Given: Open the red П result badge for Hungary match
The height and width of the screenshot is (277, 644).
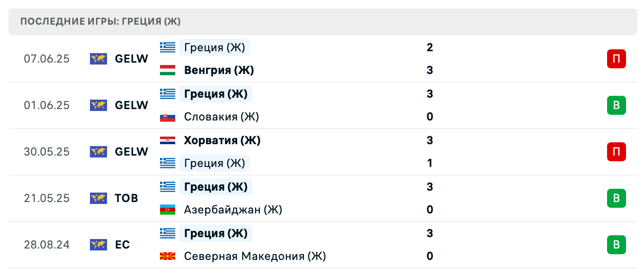Looking at the screenshot, I should 616,59.
